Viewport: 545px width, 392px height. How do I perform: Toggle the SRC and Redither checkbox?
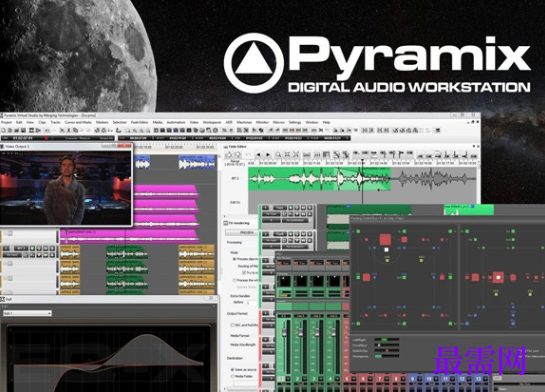[x=233, y=325]
